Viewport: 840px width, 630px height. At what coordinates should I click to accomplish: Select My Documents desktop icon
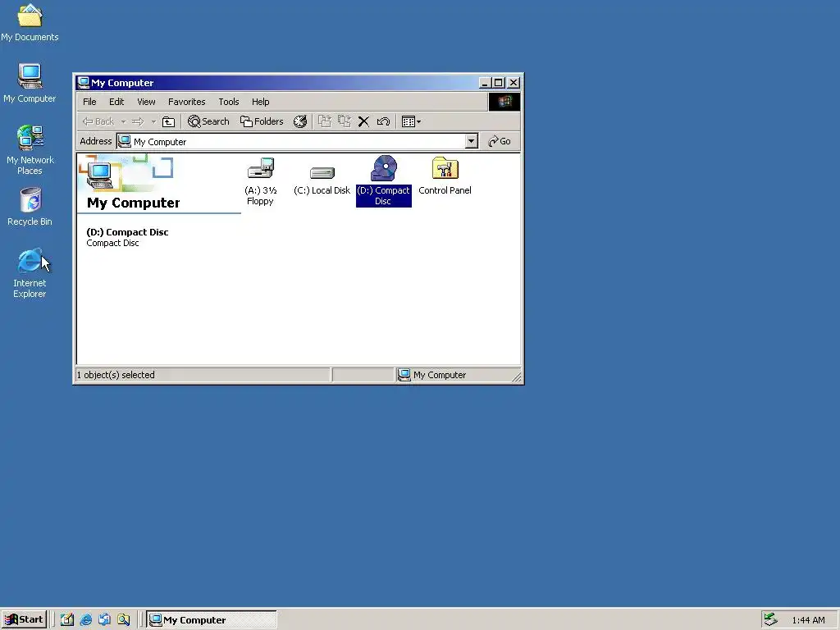point(30,22)
